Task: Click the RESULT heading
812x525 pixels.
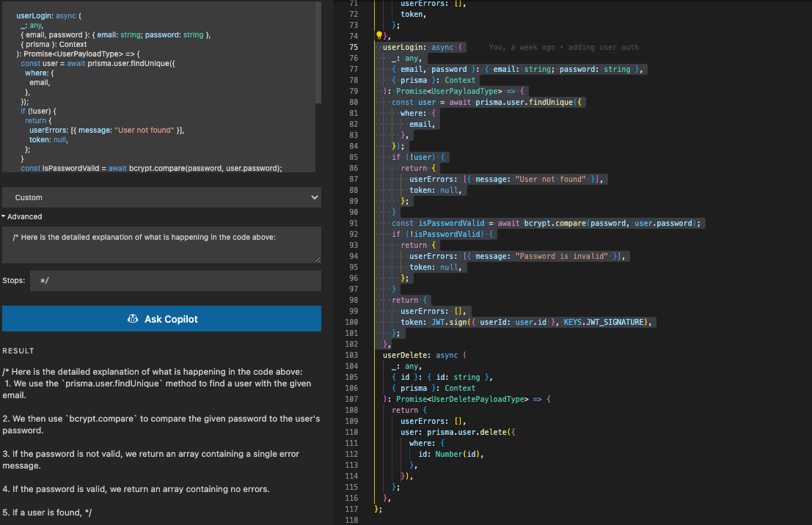Action: tap(18, 350)
